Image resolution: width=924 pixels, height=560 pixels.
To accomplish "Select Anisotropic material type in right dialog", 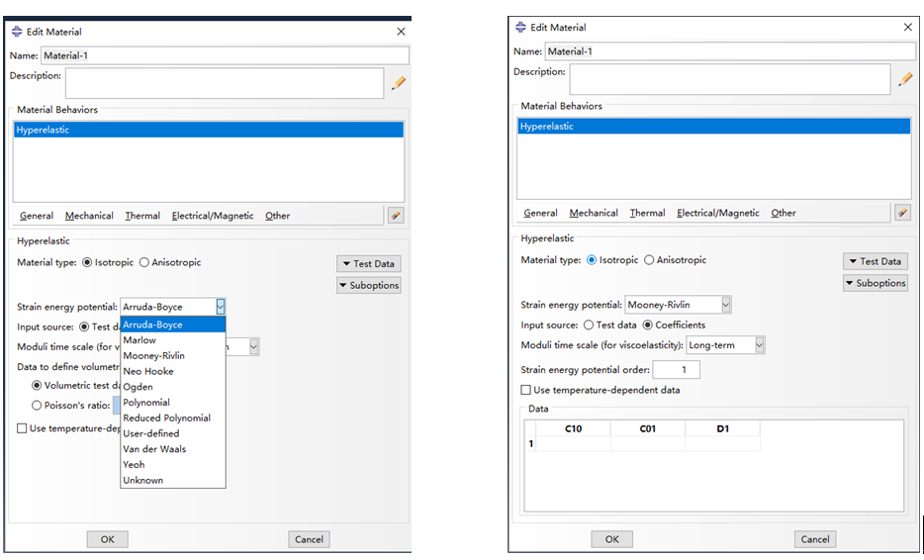I will point(649,260).
